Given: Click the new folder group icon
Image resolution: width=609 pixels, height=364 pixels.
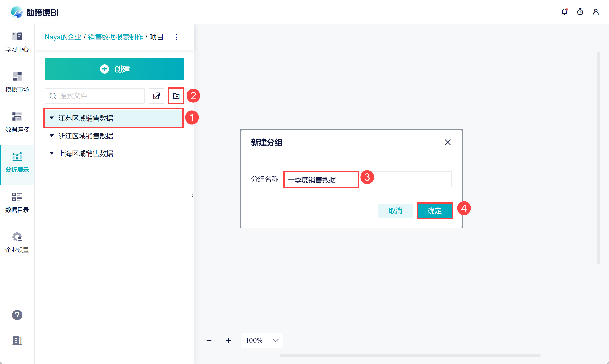Looking at the screenshot, I should [176, 96].
